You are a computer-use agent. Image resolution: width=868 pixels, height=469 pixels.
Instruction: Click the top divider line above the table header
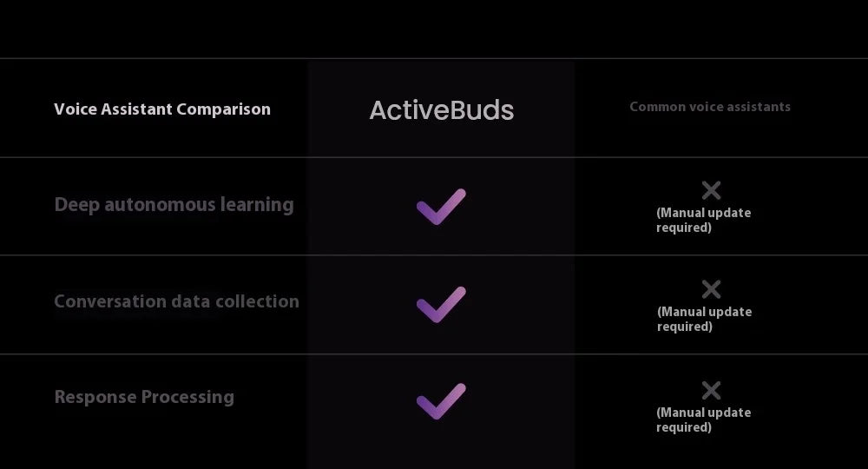[x=434, y=58]
